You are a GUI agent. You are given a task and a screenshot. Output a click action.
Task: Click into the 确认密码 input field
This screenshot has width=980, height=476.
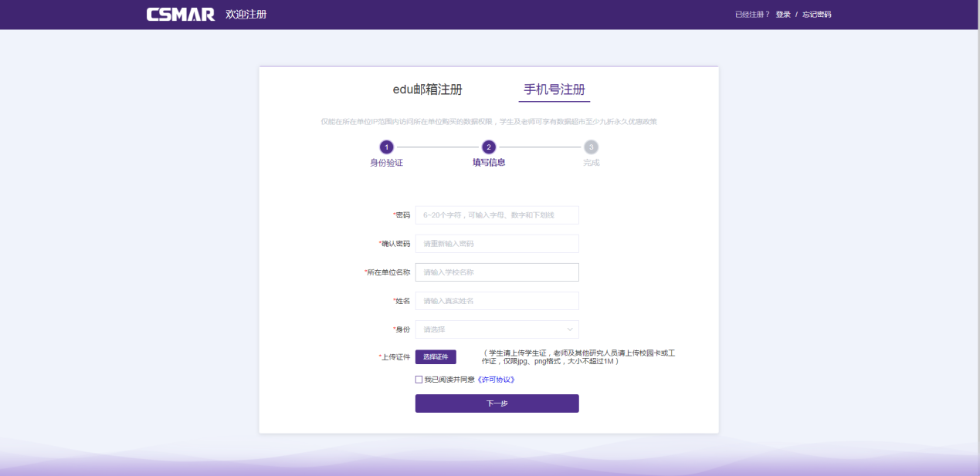click(x=497, y=244)
